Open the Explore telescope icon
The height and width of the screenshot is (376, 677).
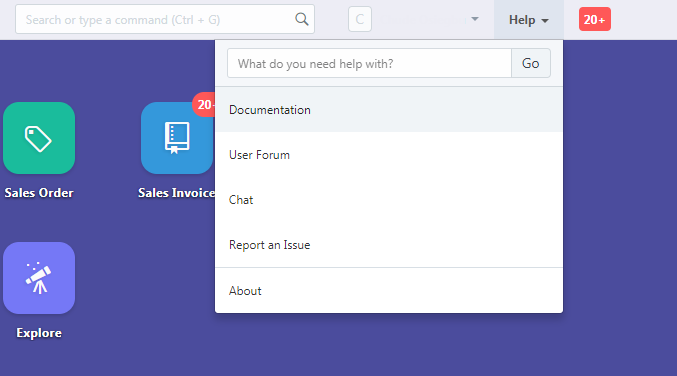[x=39, y=278]
